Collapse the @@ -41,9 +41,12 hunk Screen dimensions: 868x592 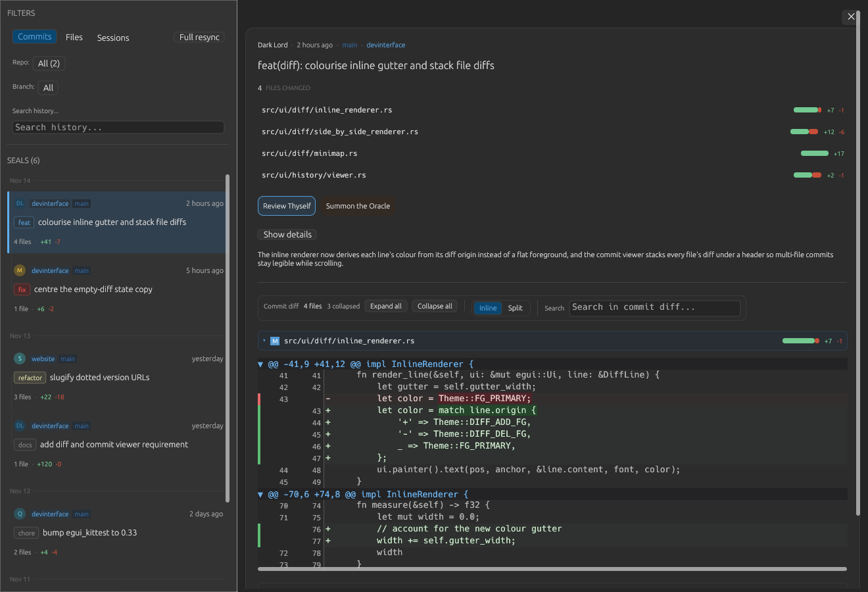[260, 364]
